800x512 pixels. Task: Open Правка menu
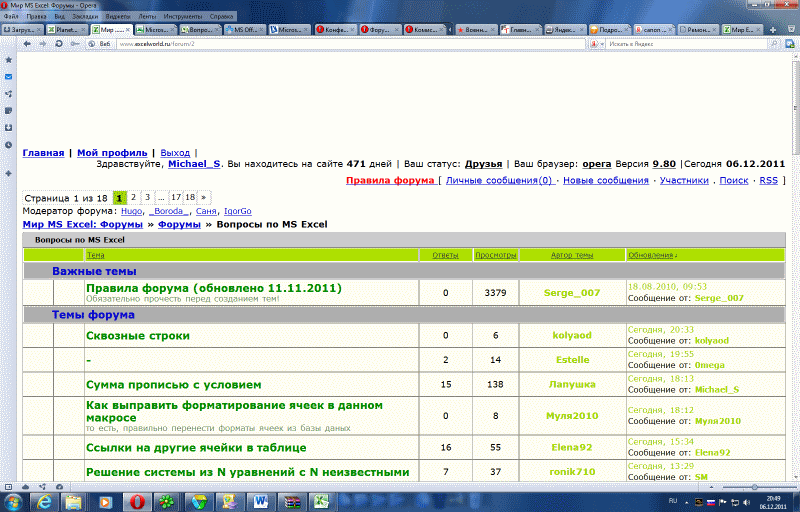(36, 16)
